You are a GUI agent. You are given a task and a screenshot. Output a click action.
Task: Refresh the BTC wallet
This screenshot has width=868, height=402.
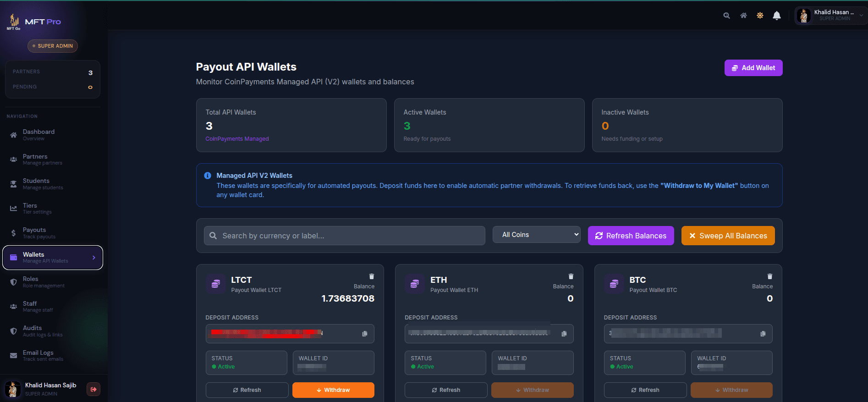point(645,390)
